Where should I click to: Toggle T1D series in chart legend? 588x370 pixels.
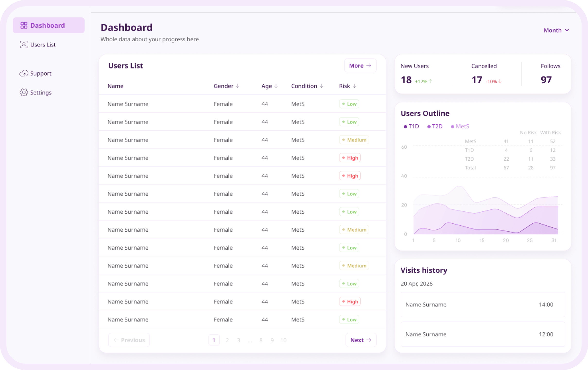411,126
